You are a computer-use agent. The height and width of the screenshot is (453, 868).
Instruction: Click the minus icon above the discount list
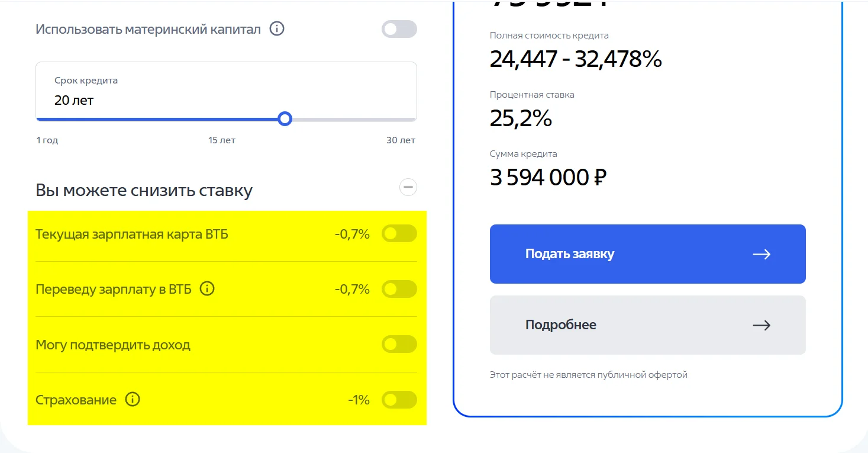point(408,187)
